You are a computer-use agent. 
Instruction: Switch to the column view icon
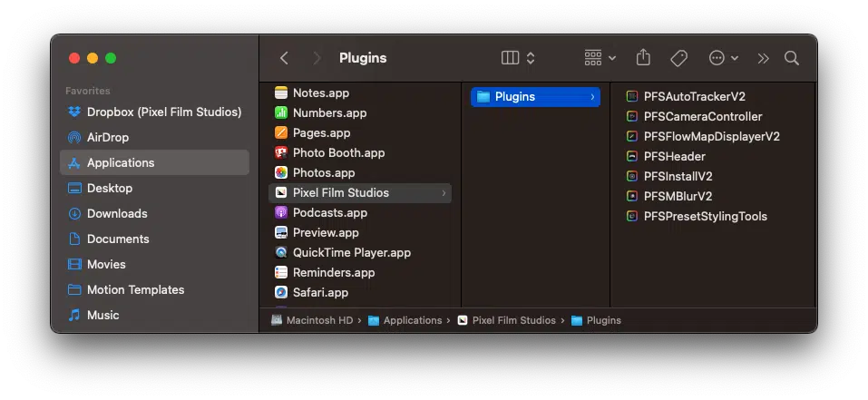(510, 58)
